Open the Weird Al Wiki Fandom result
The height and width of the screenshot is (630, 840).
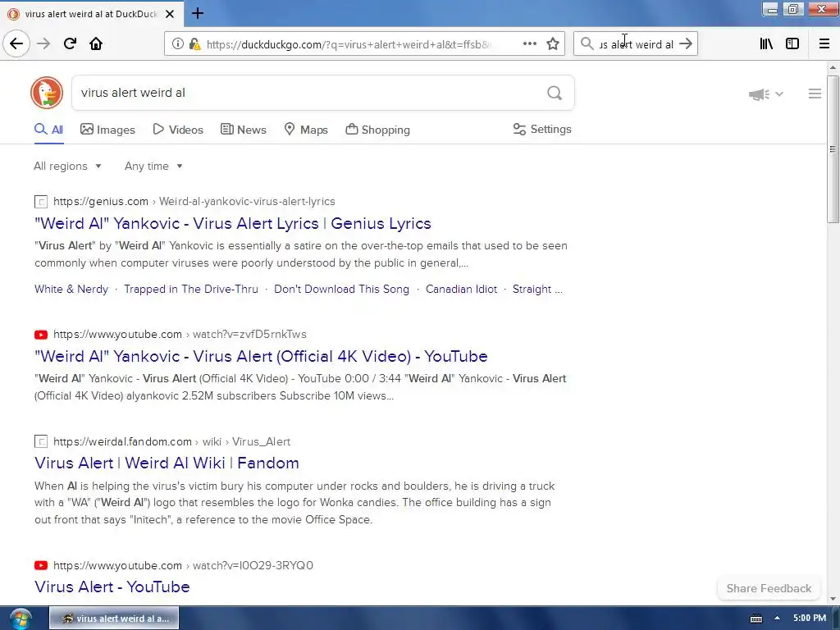[x=167, y=463]
